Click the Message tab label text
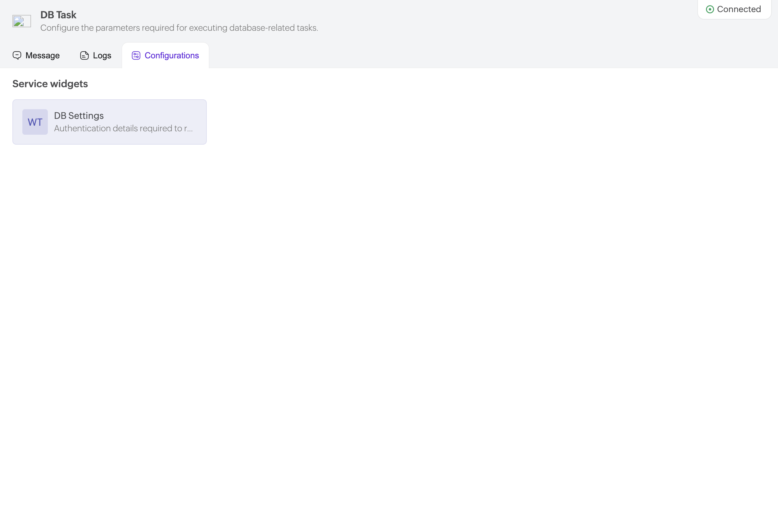 click(x=43, y=56)
